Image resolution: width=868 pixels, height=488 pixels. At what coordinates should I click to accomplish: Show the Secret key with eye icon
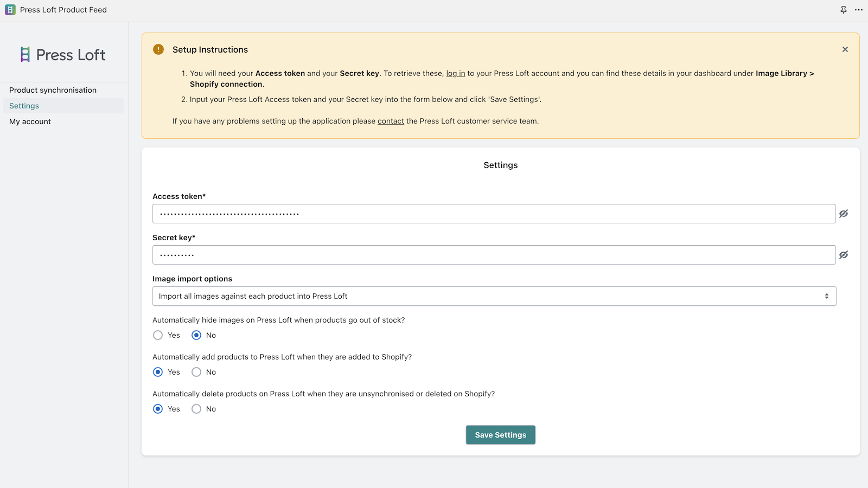click(x=844, y=255)
